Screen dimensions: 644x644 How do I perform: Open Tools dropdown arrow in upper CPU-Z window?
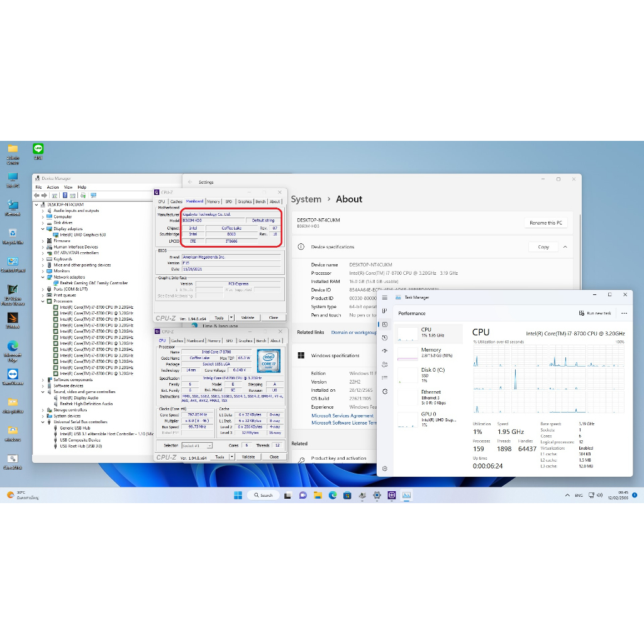tap(231, 318)
